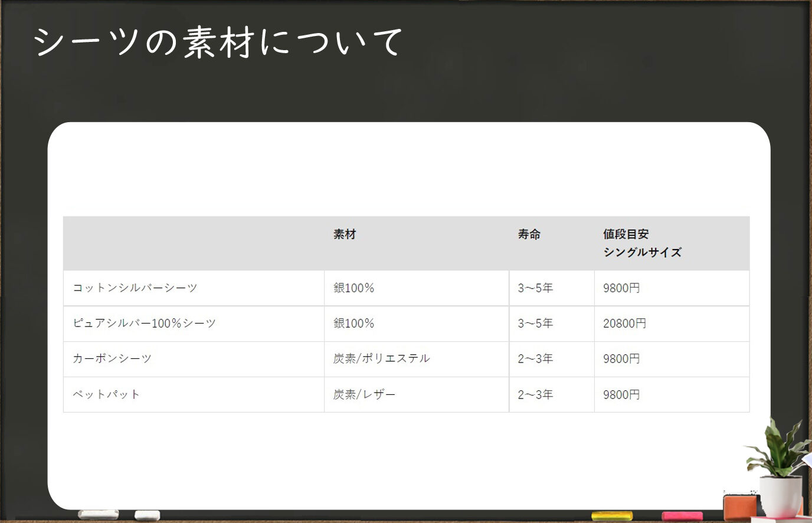Select the 素材 column header
Viewport: 812px width, 523px height.
pos(345,234)
